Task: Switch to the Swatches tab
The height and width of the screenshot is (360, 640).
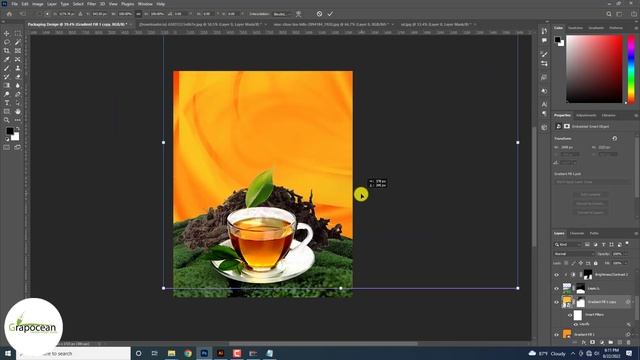Action: 576,28
